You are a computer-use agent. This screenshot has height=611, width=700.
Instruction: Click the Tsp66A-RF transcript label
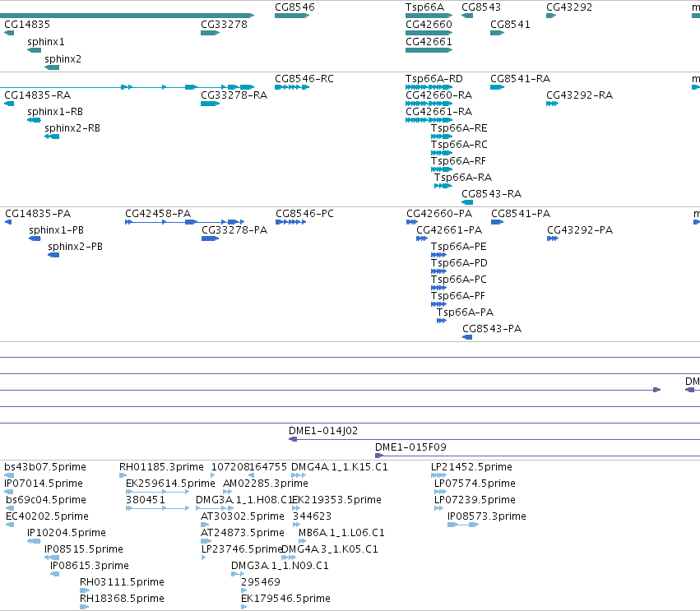[x=458, y=161]
